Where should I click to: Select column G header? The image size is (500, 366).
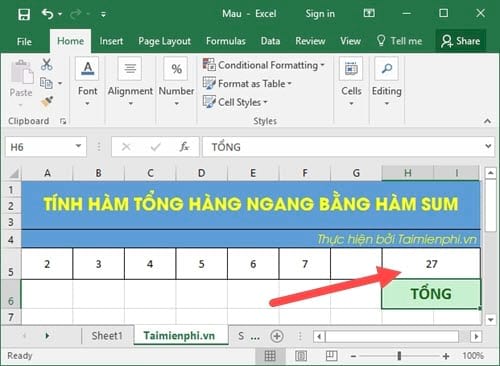point(356,173)
